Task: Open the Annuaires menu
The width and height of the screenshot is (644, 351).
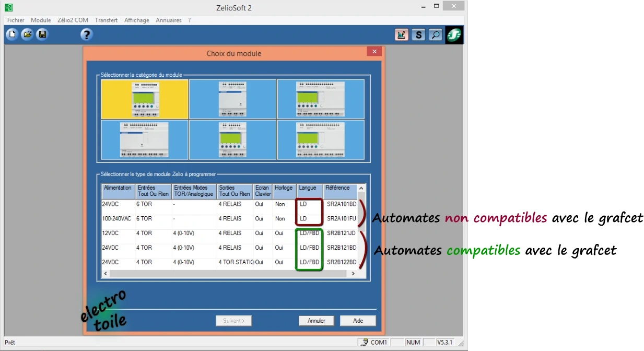Action: click(x=169, y=20)
